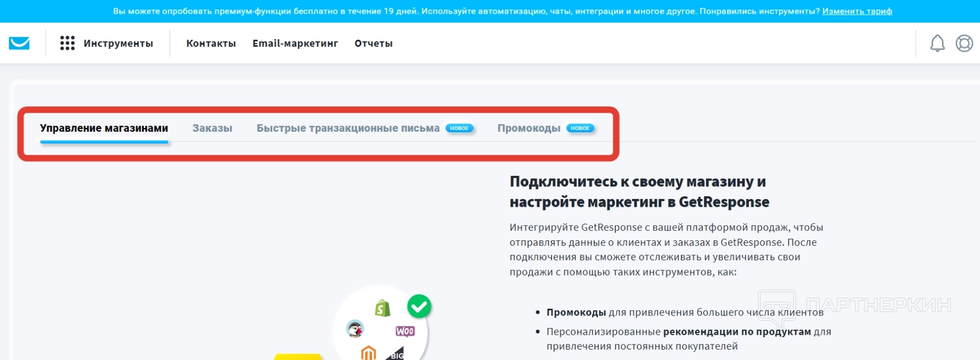The image size is (980, 360).
Task: Click the green checkmark badge
Action: 419,306
